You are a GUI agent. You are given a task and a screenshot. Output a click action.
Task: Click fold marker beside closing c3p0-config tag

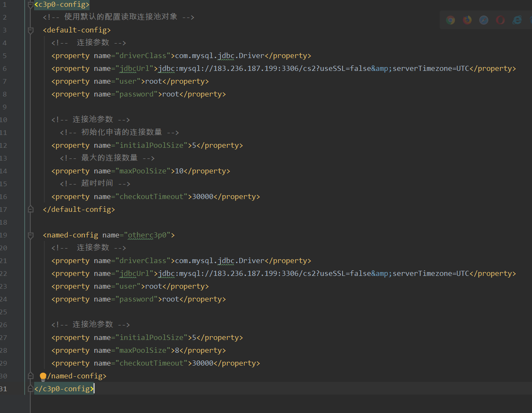coord(30,388)
